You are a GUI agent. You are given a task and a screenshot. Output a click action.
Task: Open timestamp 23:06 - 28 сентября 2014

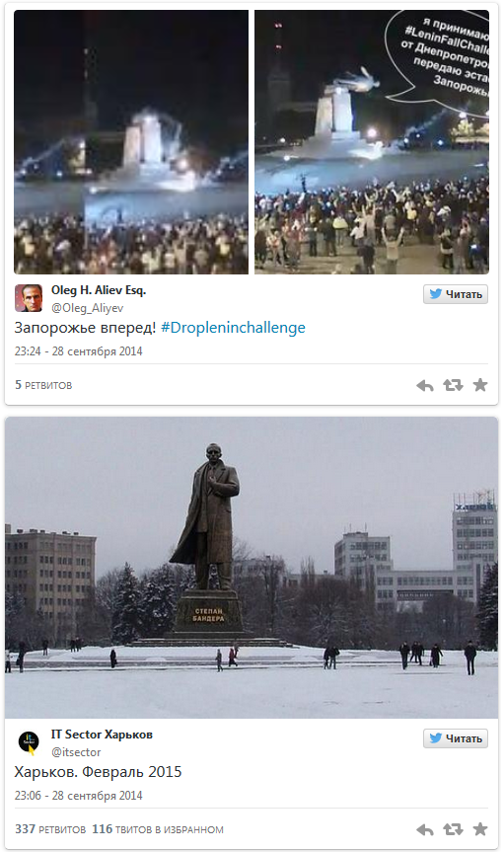point(78,796)
